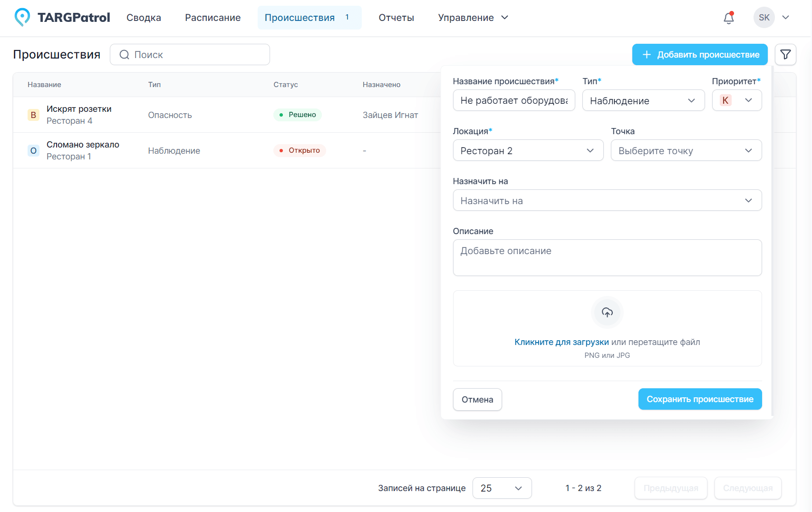812x512 pixels.
Task: Click the Кликните для загрузки link
Action: [x=561, y=342]
